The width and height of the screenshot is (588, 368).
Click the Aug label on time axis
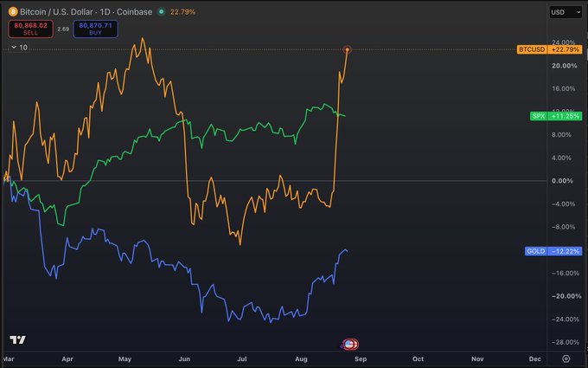click(x=301, y=359)
